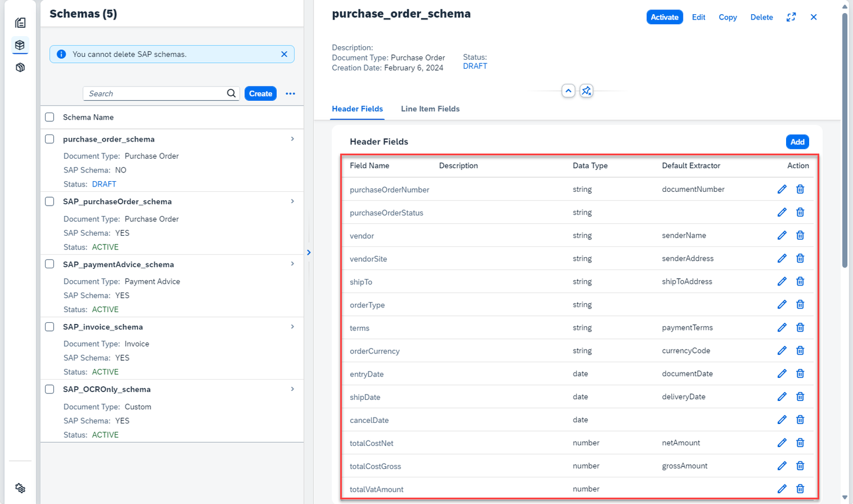This screenshot has width=853, height=504.
Task: Edit the vendor field row
Action: 782,235
